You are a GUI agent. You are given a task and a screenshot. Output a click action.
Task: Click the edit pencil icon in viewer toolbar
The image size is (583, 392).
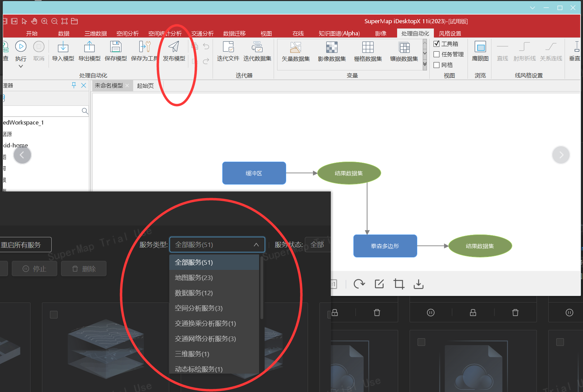(x=379, y=284)
